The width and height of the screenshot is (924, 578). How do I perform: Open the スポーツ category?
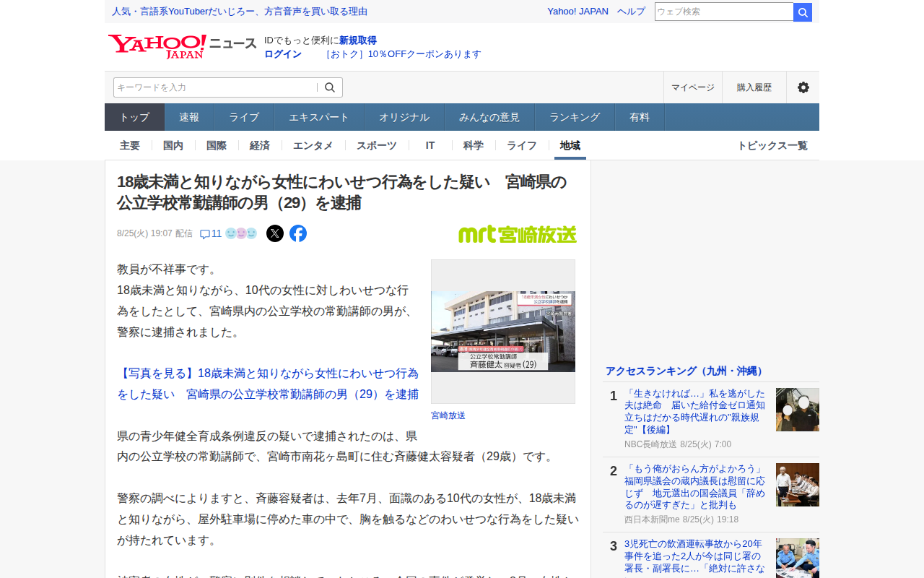[377, 145]
